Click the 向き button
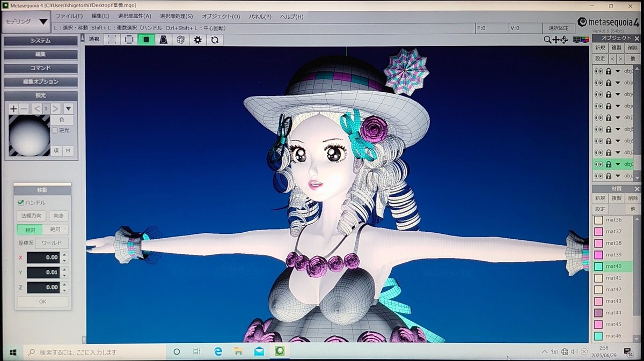Viewport: 644px width, 361px height. [x=59, y=216]
